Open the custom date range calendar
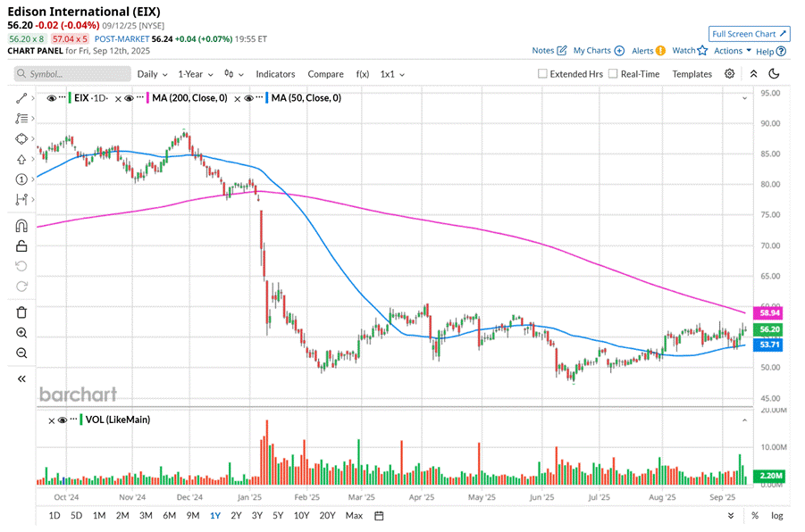This screenshot has width=805, height=532. click(379, 516)
